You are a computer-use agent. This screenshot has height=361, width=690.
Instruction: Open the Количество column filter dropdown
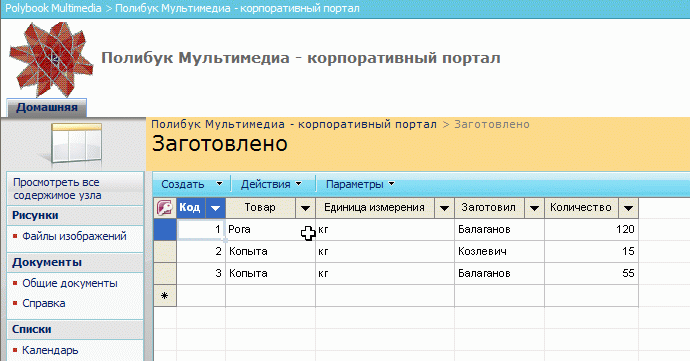tap(628, 208)
